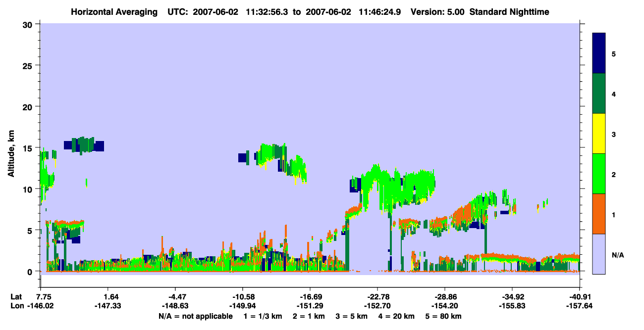Click the 'Lat' row label
Viewport: 644px width, 330px height.
(16, 297)
